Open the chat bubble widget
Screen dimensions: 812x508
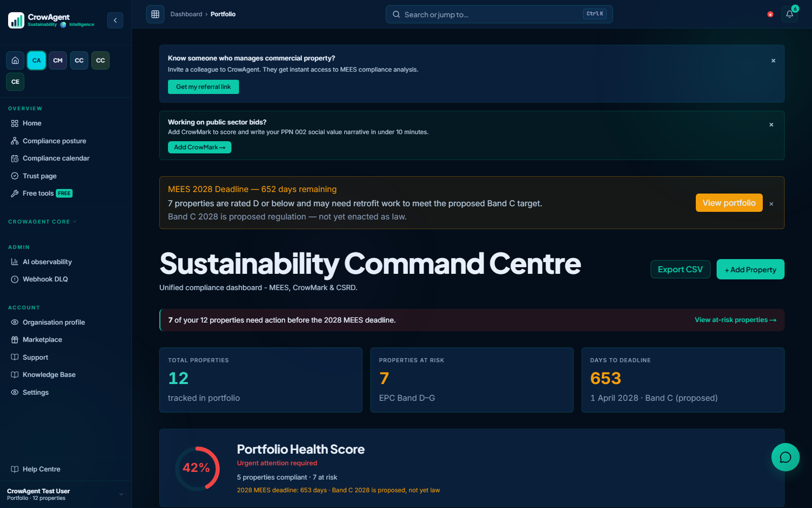(x=786, y=457)
